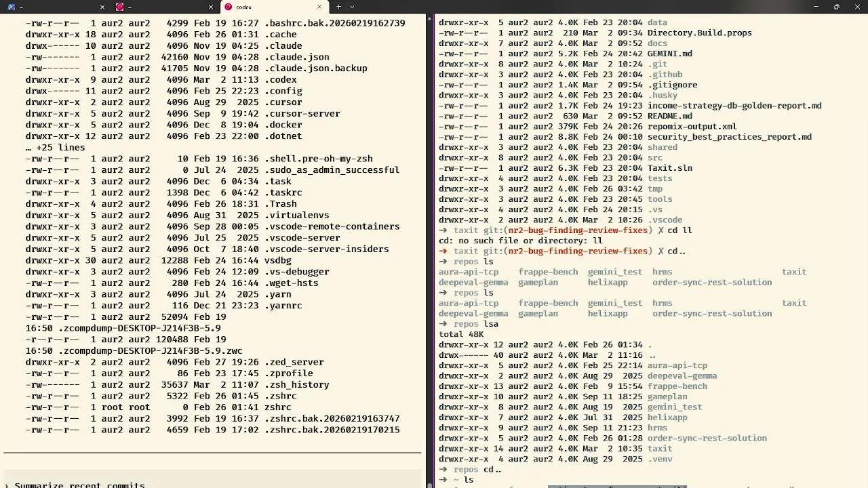Viewport: 868px width, 488px height.
Task: Click the '.Trash' directory entry
Action: click(281, 204)
